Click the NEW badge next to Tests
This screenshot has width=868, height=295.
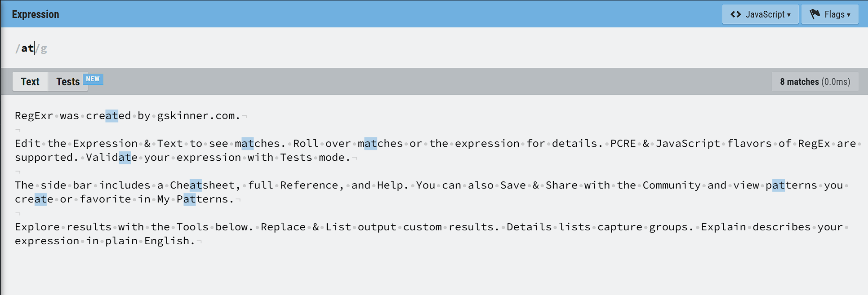pos(93,79)
